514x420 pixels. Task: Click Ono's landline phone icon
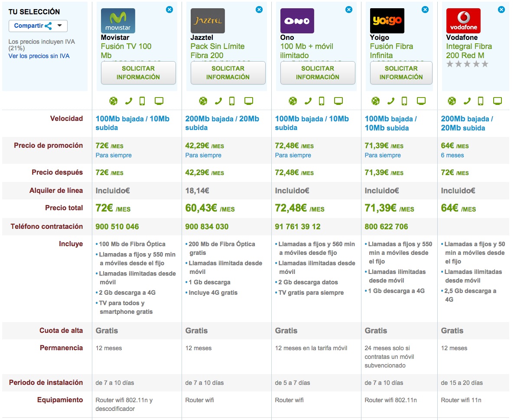(308, 101)
